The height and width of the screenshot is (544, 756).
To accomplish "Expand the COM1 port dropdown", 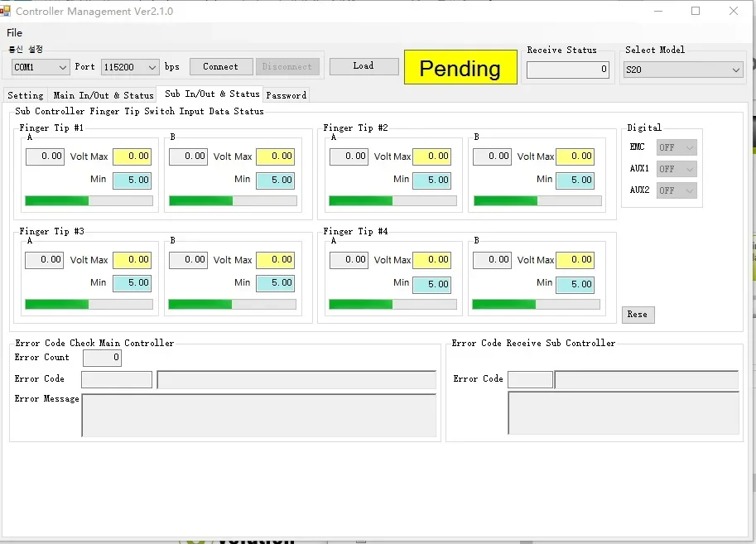I will 41,67.
